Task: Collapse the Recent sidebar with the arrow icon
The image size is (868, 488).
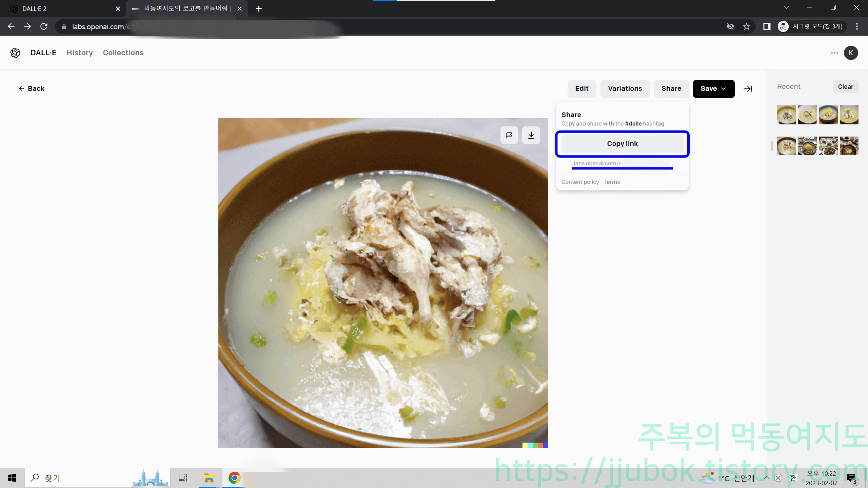Action: (748, 88)
